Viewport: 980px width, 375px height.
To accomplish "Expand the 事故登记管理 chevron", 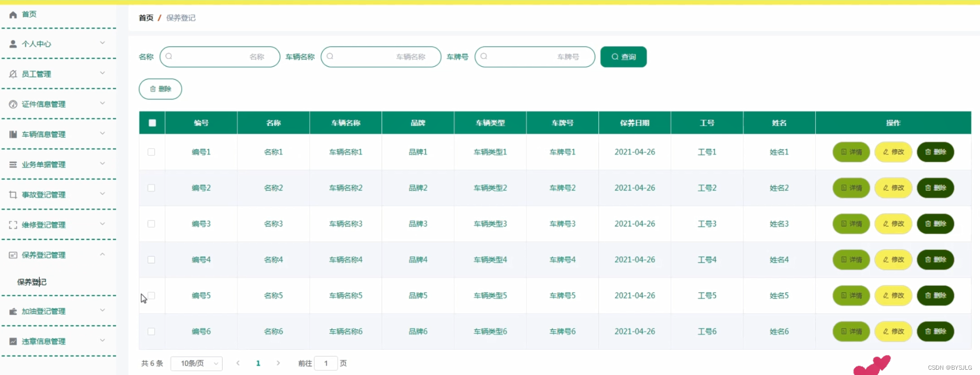I will point(102,194).
